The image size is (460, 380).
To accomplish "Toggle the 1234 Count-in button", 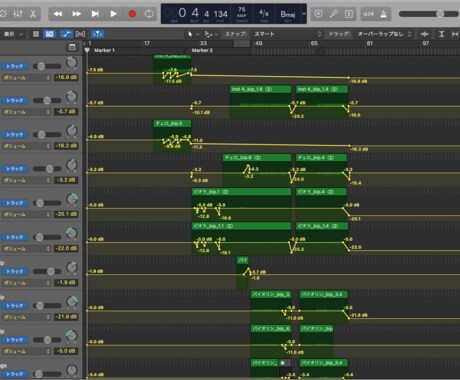I will (368, 14).
